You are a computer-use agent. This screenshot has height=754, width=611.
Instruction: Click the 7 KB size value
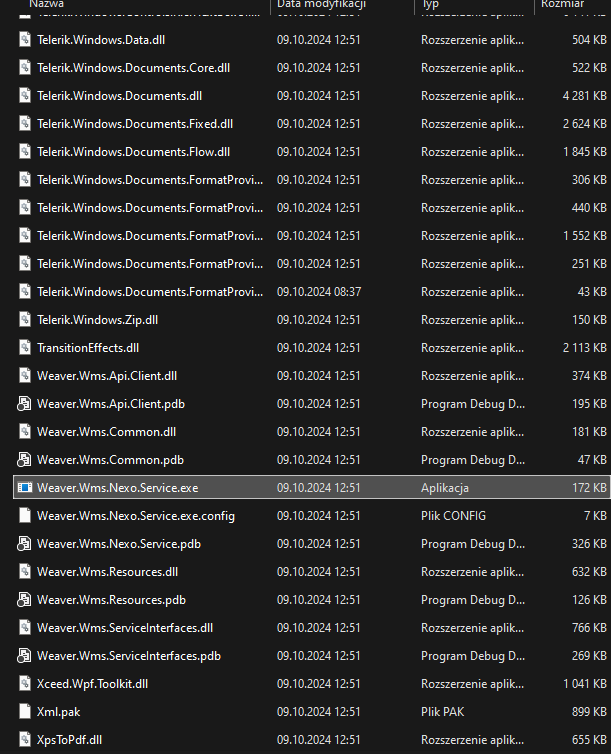tap(595, 516)
